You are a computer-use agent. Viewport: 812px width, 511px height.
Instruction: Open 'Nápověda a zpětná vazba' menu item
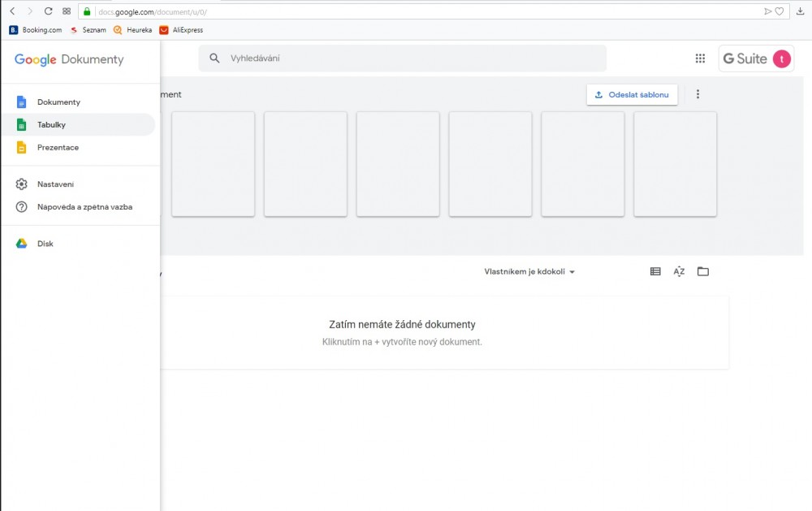click(x=84, y=207)
